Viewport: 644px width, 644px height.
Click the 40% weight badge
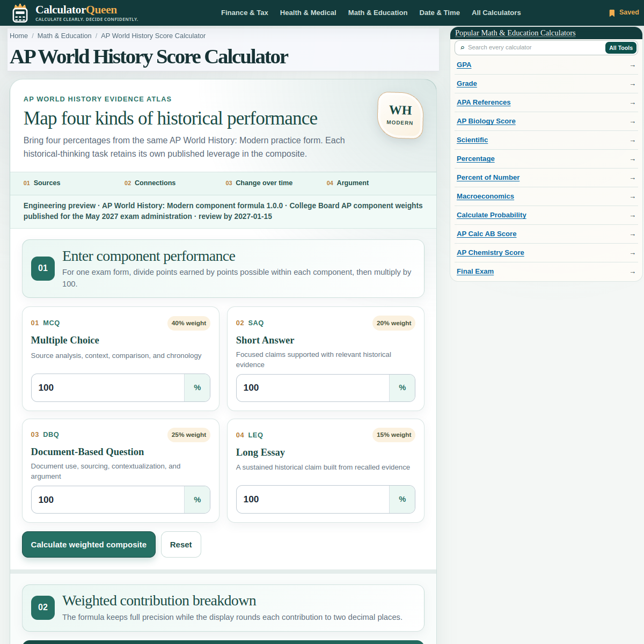[x=189, y=323]
